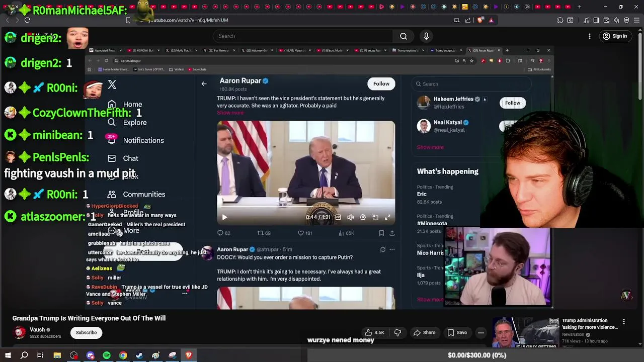
Task: Share the Vaush video
Action: [424, 332]
